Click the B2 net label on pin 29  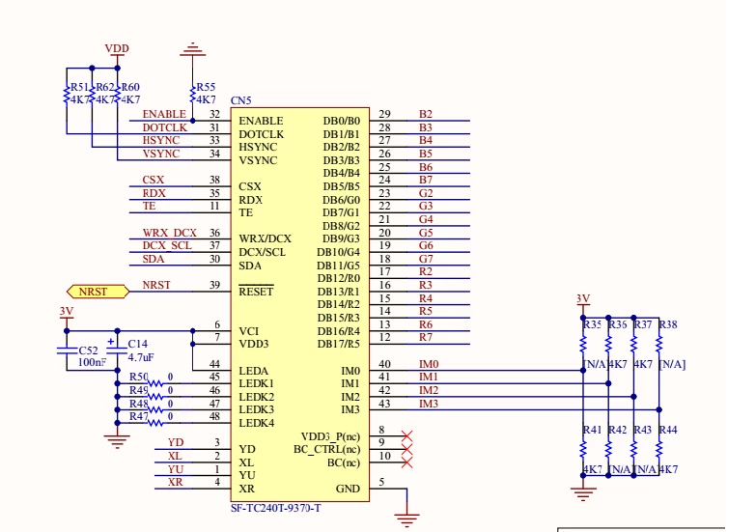point(426,114)
